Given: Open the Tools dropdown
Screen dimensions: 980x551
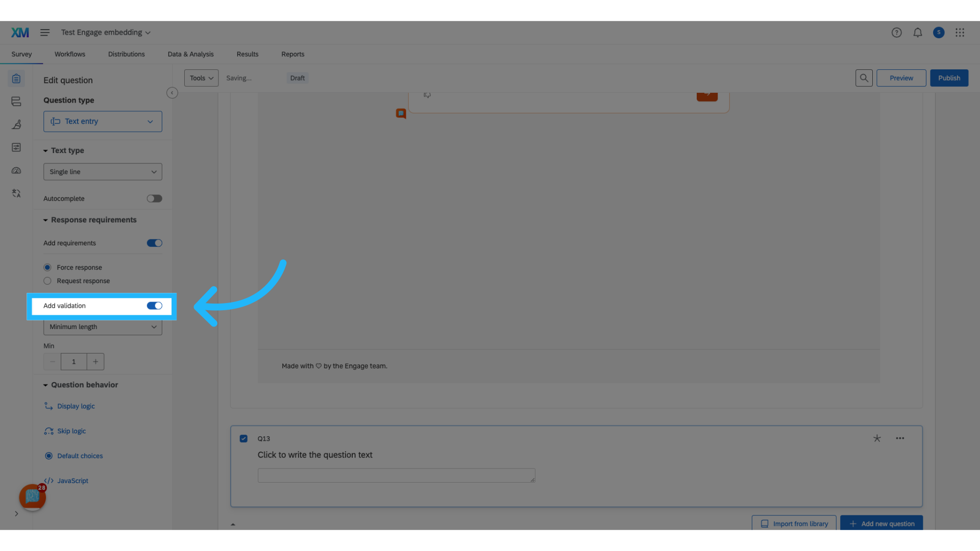Looking at the screenshot, I should pyautogui.click(x=201, y=78).
